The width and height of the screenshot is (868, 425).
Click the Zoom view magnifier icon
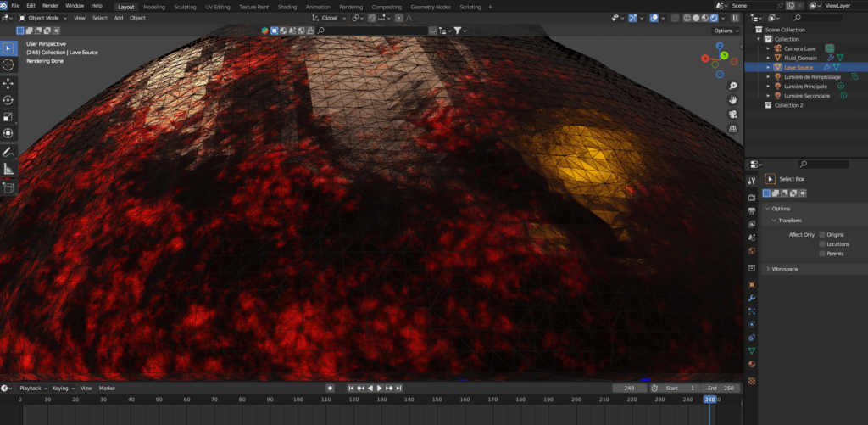click(x=732, y=86)
